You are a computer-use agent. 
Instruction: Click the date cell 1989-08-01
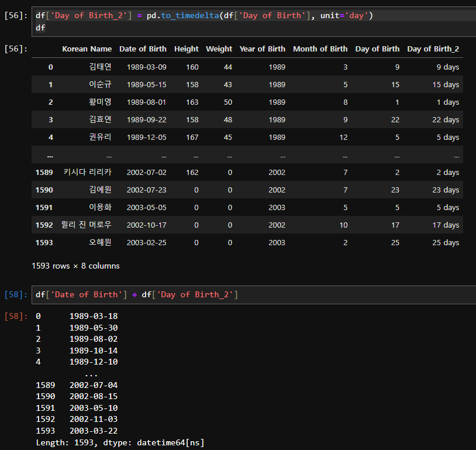(147, 102)
